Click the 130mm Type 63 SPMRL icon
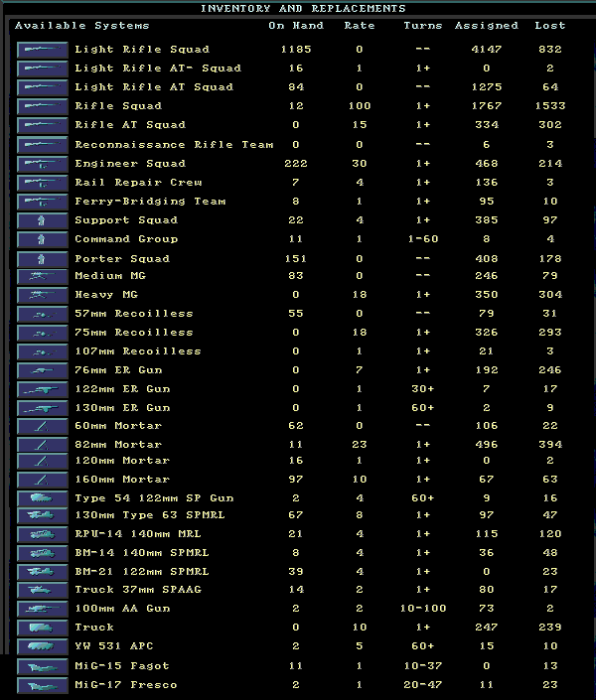This screenshot has height=700, width=596. click(x=43, y=515)
